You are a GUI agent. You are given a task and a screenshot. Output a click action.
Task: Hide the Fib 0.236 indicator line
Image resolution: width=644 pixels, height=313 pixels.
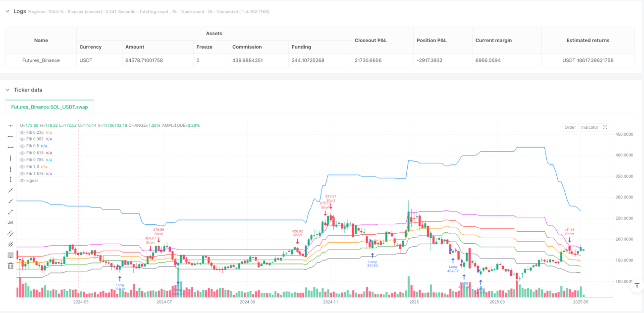22,132
